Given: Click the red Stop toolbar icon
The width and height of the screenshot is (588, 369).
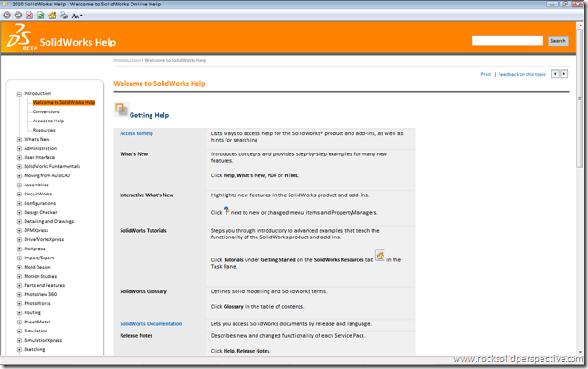Looking at the screenshot, I should coord(29,16).
